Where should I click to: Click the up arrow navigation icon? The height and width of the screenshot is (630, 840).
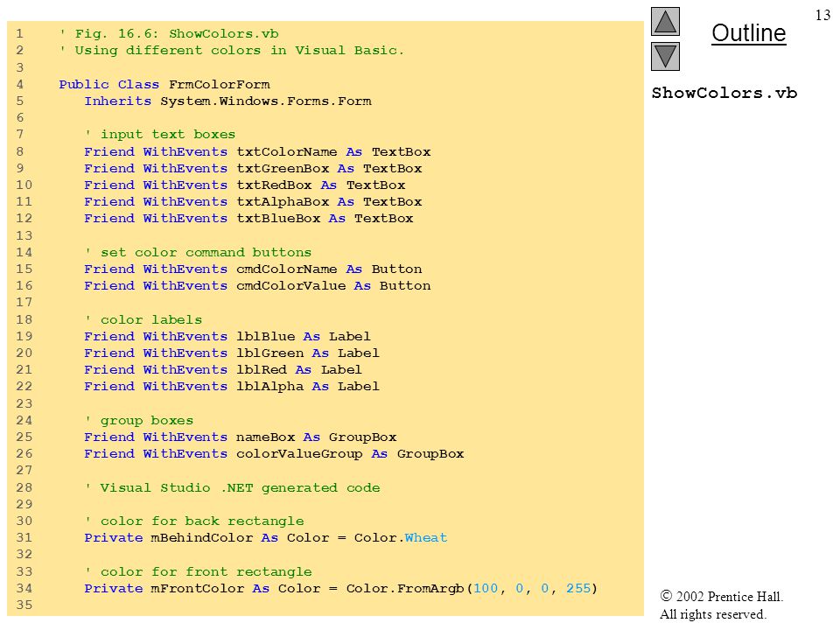[665, 21]
